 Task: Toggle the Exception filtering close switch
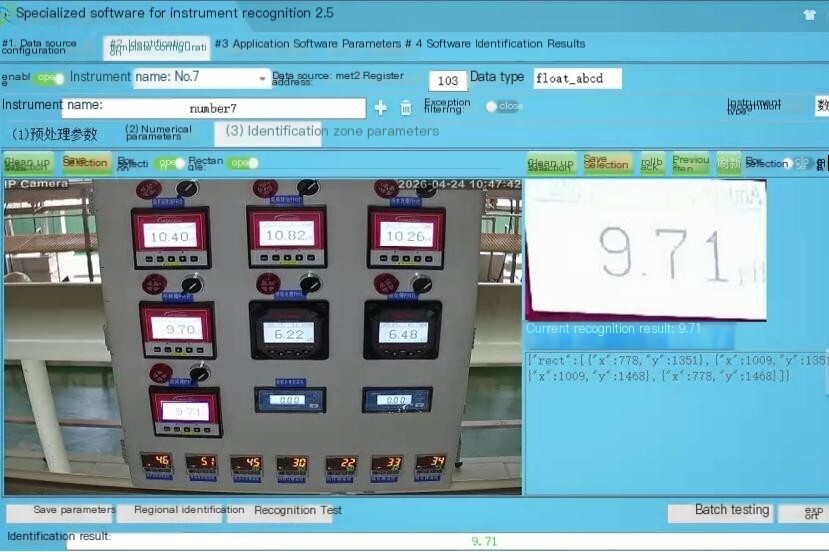(504, 106)
